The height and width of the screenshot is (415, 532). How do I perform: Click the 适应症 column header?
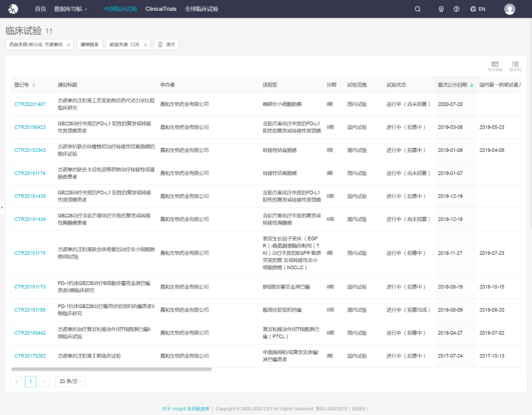[x=270, y=85]
